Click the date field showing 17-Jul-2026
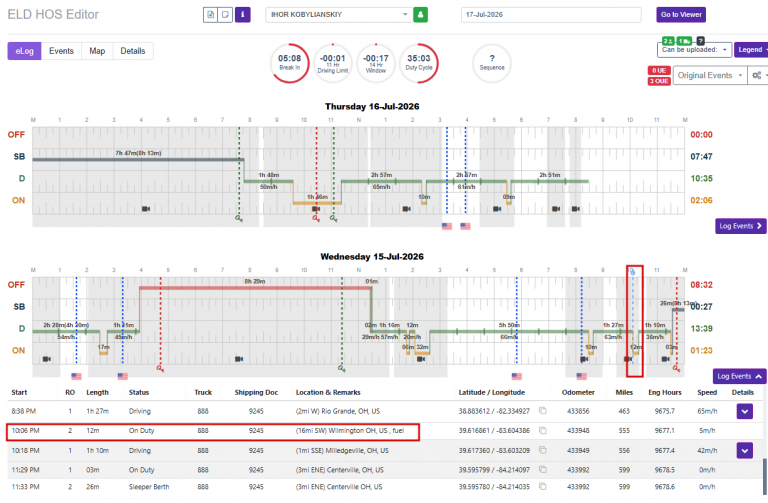 (551, 15)
